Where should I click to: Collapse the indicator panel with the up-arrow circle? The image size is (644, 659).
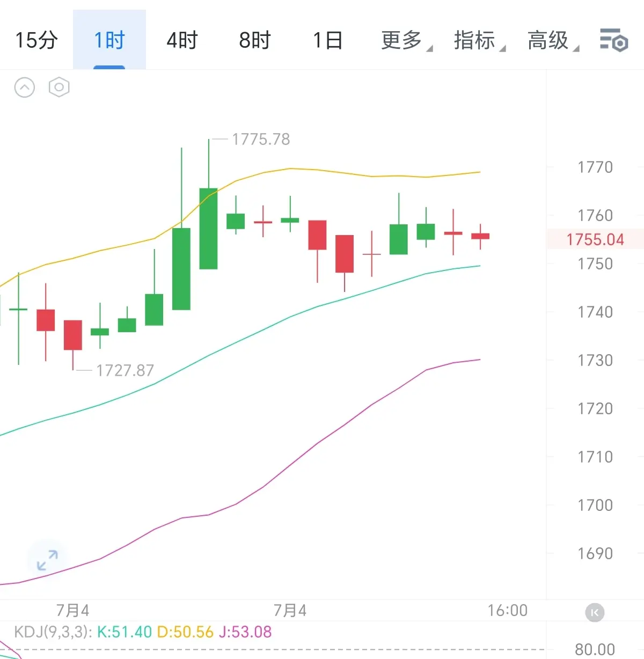pos(25,87)
